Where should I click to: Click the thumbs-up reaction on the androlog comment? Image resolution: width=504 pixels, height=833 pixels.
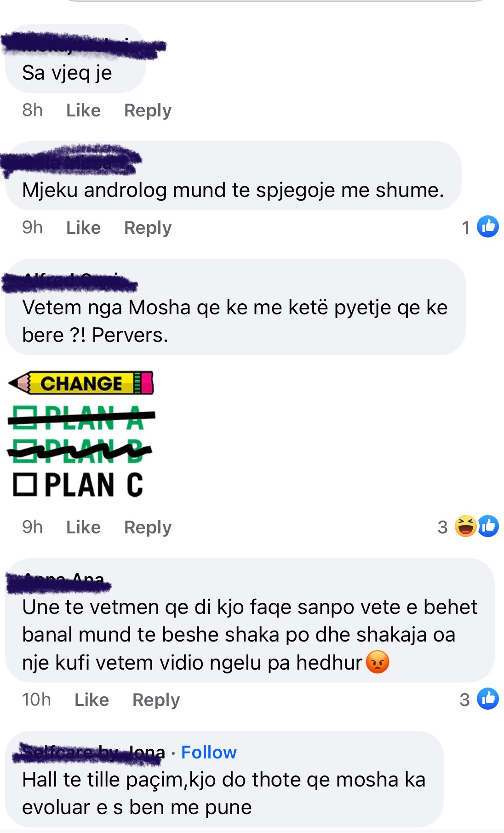(x=487, y=226)
